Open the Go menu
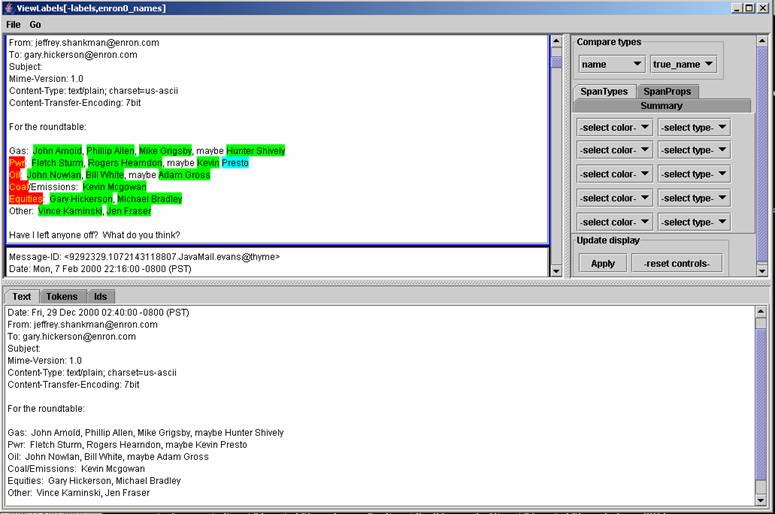775x514 pixels. point(35,24)
